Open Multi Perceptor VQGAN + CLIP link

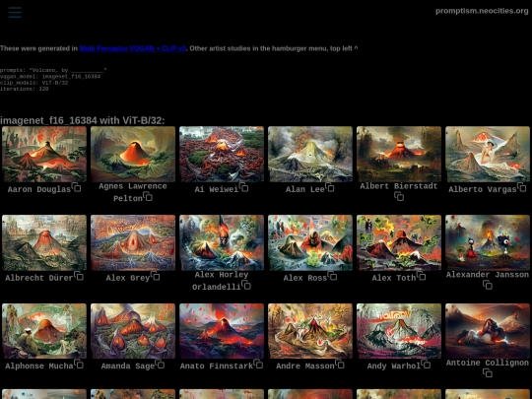click(133, 48)
